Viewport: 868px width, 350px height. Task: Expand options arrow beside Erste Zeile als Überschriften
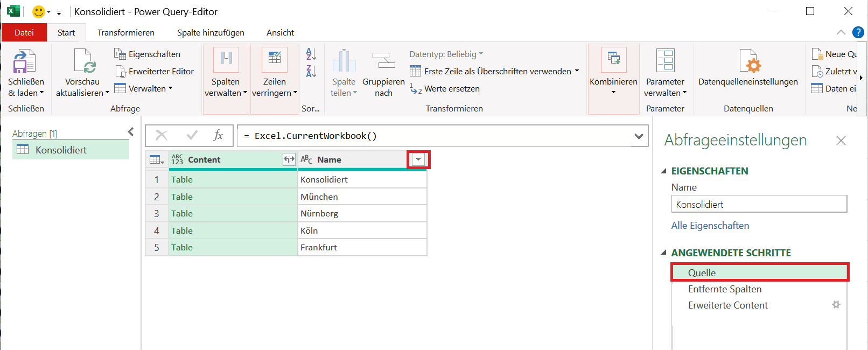coord(577,71)
